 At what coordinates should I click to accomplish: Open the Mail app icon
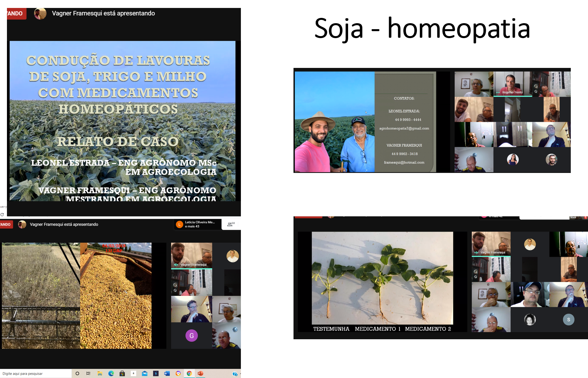pyautogui.click(x=145, y=373)
